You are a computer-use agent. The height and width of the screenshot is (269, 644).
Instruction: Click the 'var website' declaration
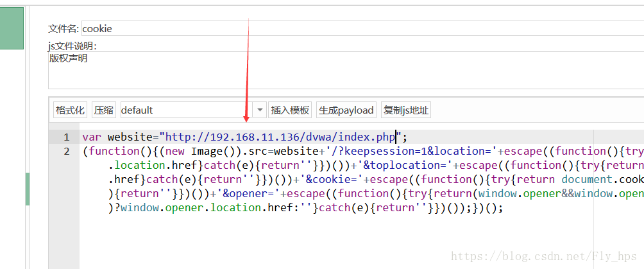click(118, 137)
